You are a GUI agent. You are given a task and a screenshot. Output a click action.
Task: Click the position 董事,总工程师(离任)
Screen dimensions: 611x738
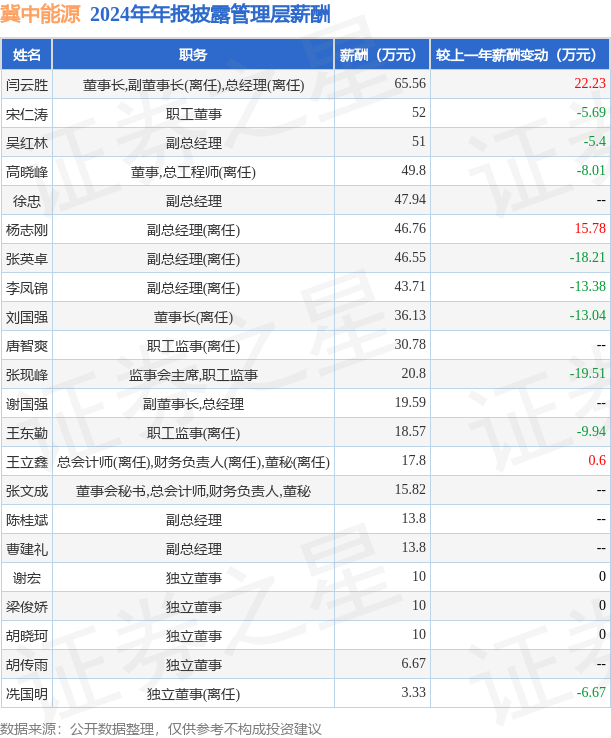pos(193,172)
